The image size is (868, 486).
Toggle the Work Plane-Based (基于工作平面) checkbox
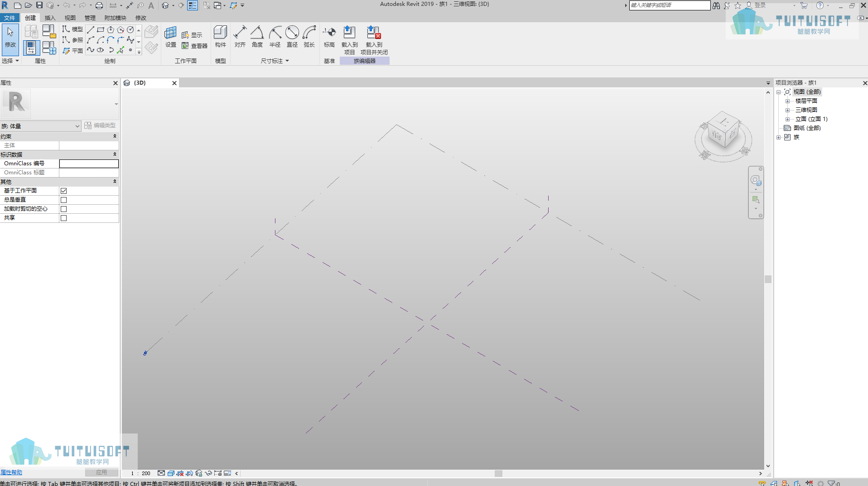point(63,191)
